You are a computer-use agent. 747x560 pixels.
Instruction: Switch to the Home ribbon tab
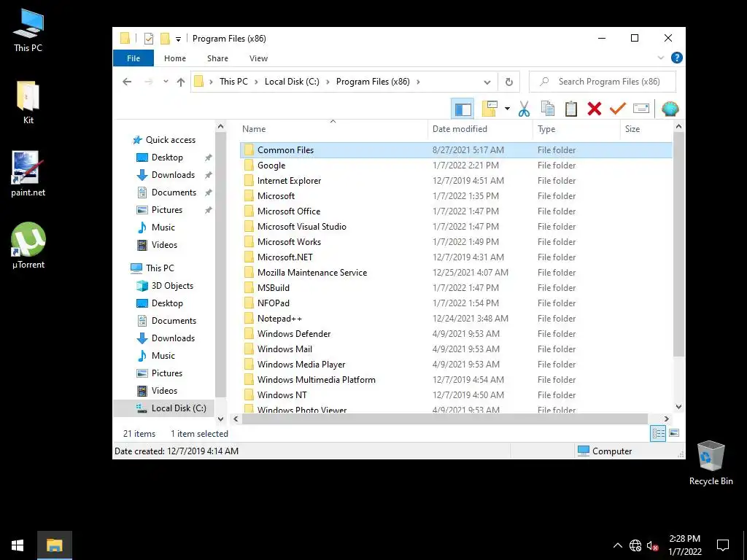pyautogui.click(x=175, y=58)
